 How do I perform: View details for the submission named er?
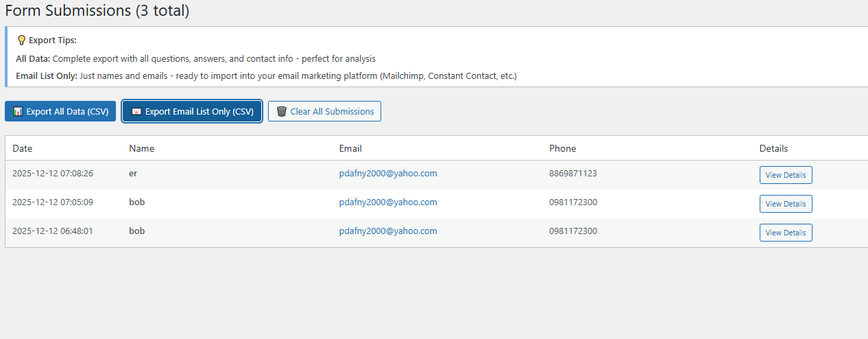785,175
